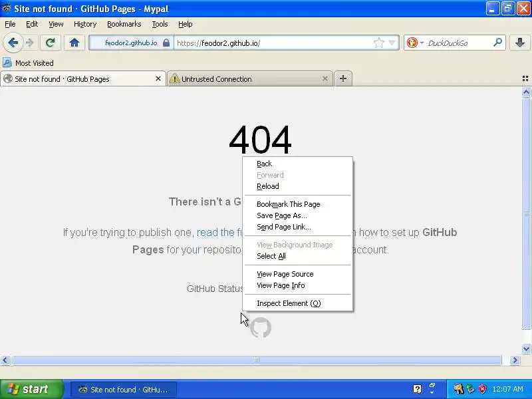The height and width of the screenshot is (399, 532).
Task: Open the Windows Start button
Action: pyautogui.click(x=31, y=389)
